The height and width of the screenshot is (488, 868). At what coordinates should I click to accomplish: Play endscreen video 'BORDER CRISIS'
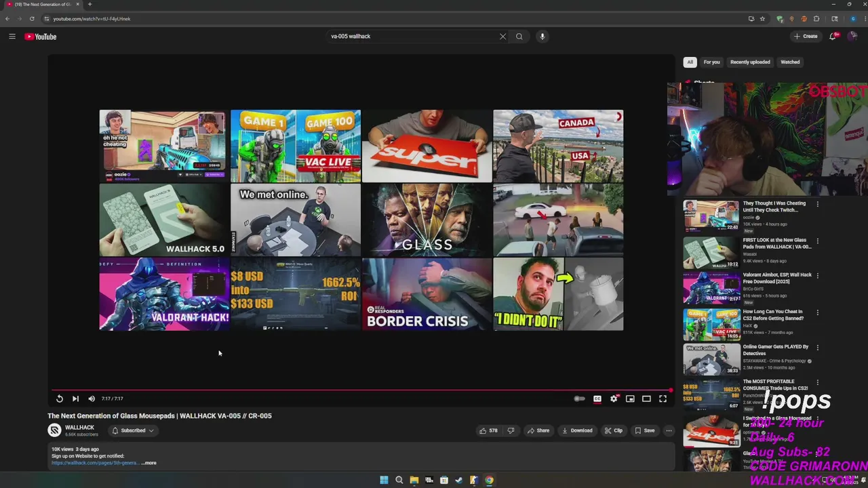[427, 294]
